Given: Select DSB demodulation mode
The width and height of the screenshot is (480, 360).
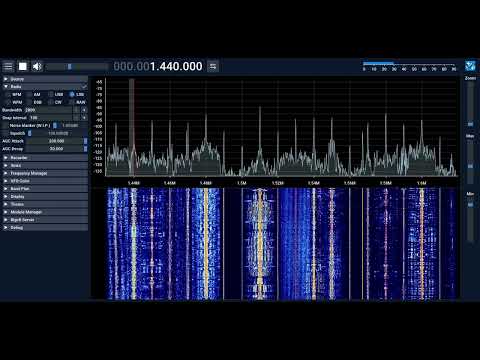Looking at the screenshot, I should click(x=34, y=102).
